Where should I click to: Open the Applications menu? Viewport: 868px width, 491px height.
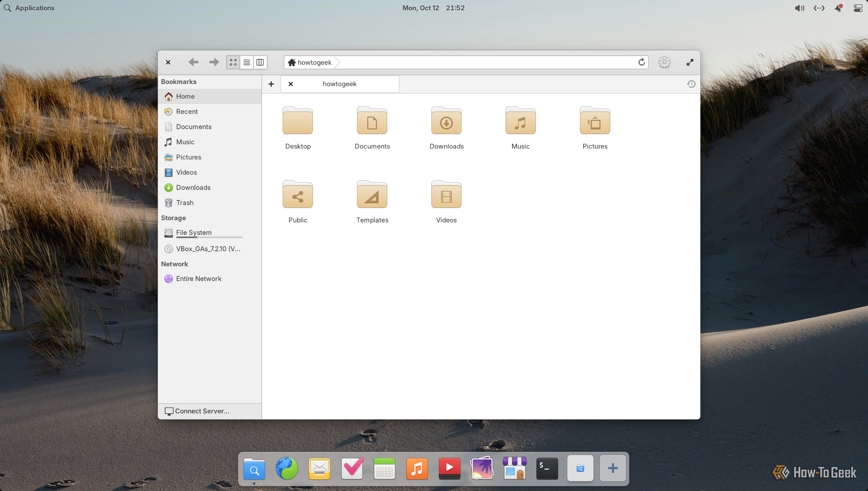[29, 8]
